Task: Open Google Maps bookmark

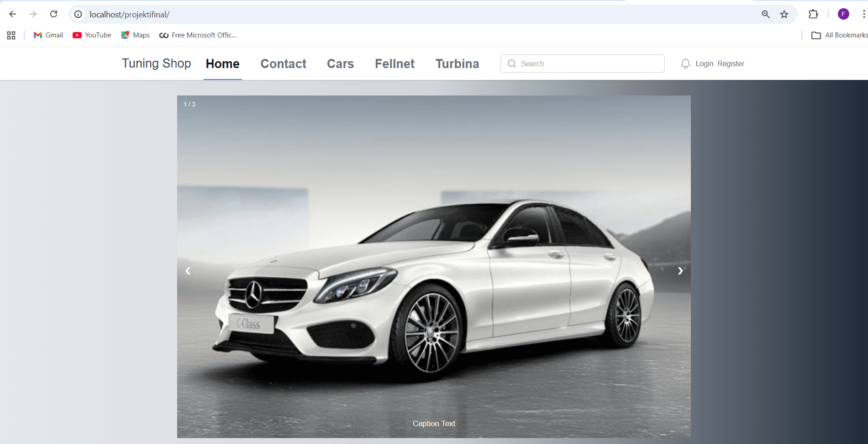Action: 135,35
